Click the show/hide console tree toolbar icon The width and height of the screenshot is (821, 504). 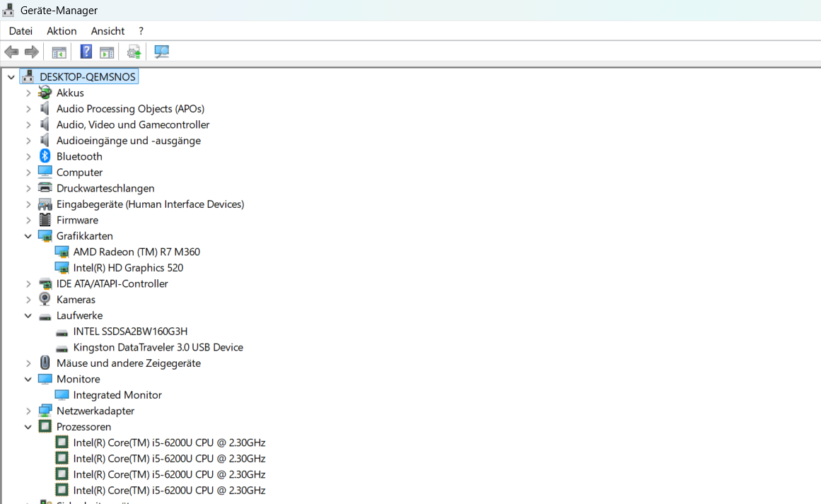pos(59,52)
